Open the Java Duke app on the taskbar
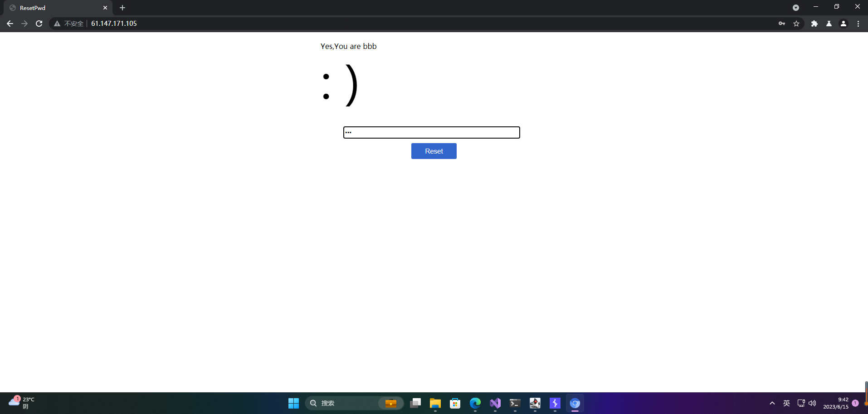 click(x=535, y=403)
